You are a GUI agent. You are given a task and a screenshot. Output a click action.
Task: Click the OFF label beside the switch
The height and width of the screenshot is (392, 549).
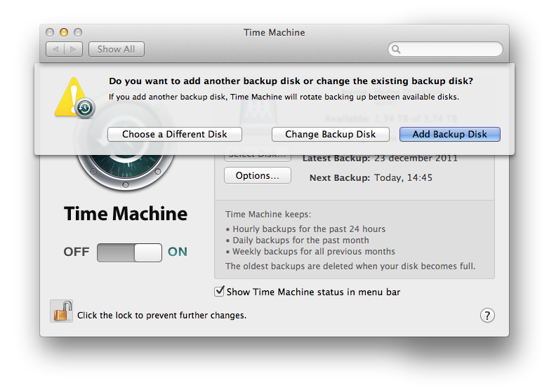77,252
